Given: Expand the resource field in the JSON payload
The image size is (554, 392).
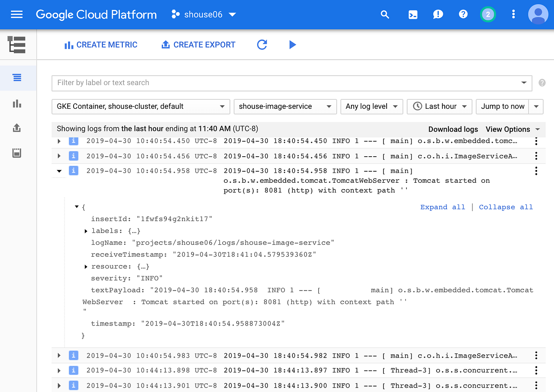Looking at the screenshot, I should coord(86,266).
